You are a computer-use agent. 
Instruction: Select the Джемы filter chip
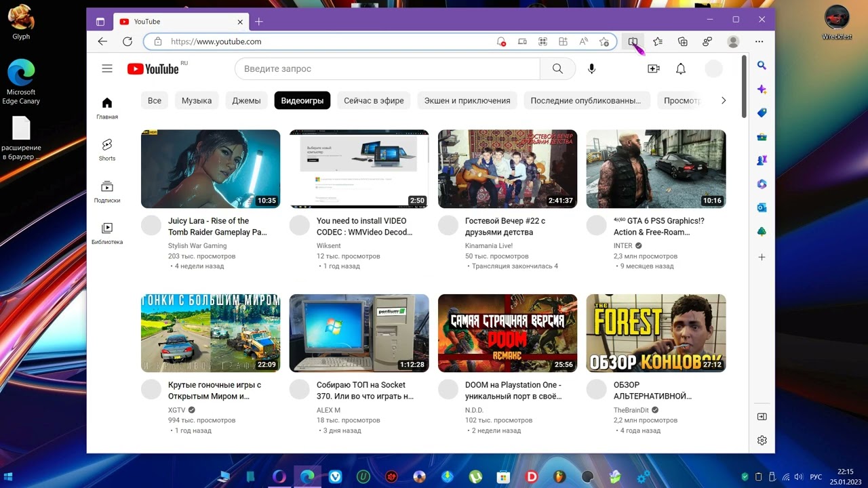[246, 100]
